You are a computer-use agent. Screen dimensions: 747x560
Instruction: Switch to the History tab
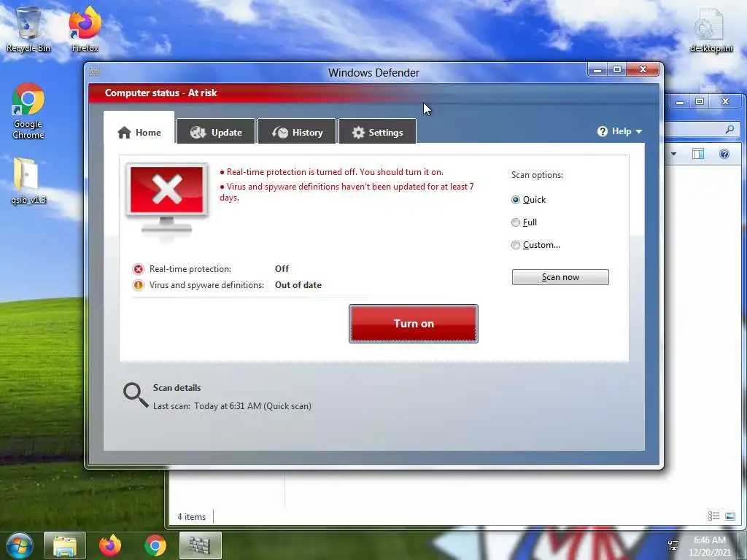(297, 132)
